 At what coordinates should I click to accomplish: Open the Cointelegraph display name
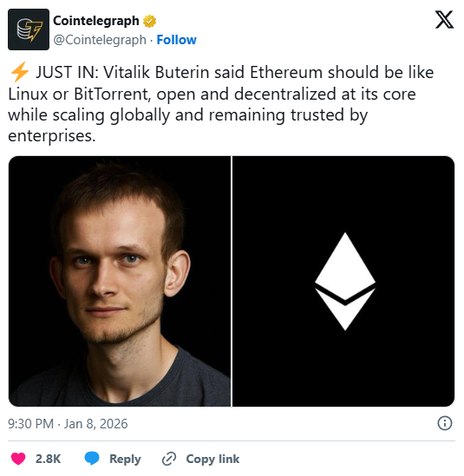click(96, 21)
